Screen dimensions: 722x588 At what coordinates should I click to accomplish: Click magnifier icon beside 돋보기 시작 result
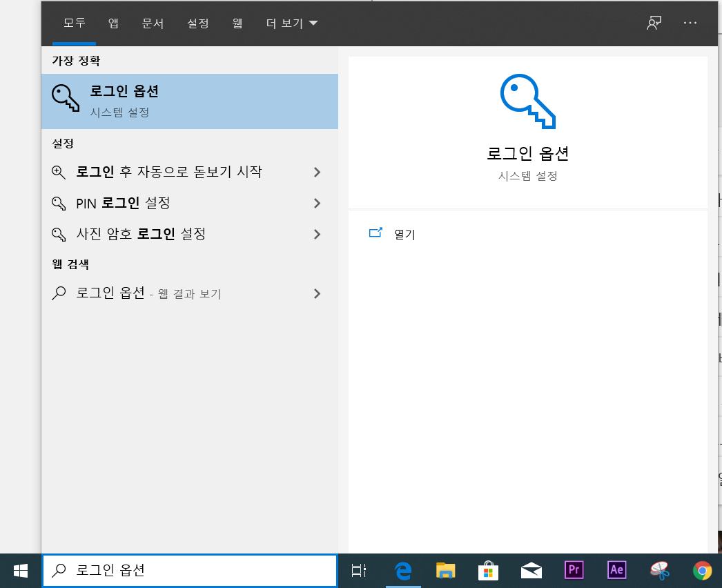[x=59, y=173]
